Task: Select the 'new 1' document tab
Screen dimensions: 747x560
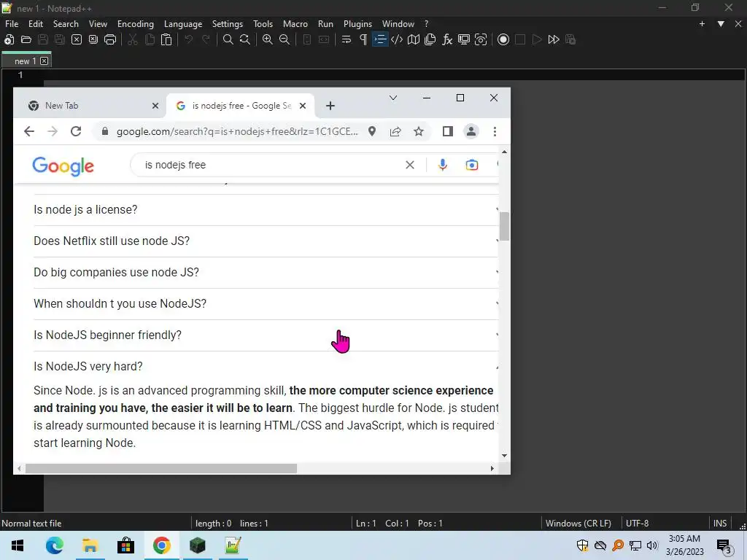Action: (x=26, y=61)
